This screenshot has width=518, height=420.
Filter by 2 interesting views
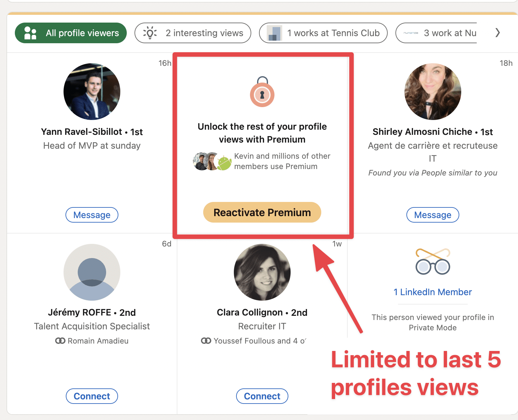click(x=193, y=33)
